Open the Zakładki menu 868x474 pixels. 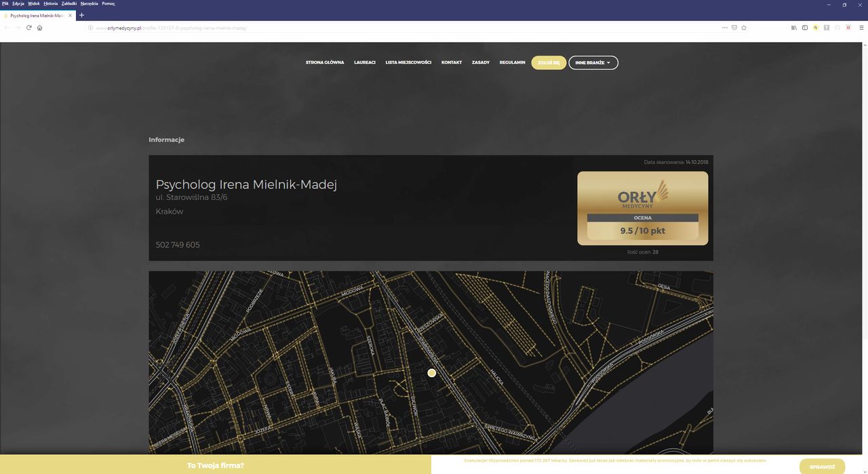tap(69, 3)
